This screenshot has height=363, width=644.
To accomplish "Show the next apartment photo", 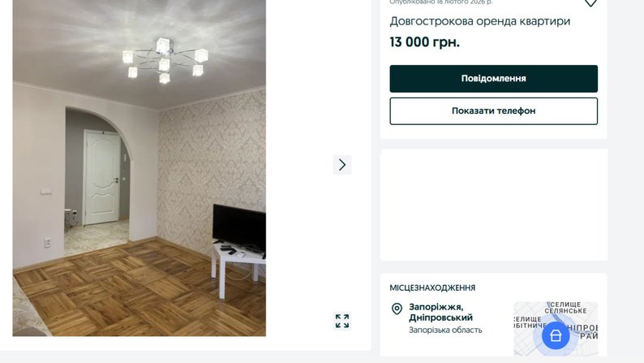I will tap(342, 165).
